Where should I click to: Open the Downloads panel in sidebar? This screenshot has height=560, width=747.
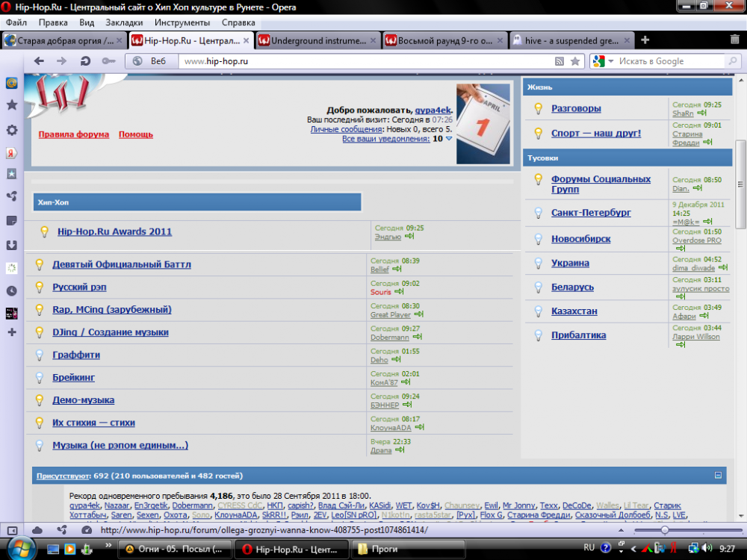click(11, 245)
